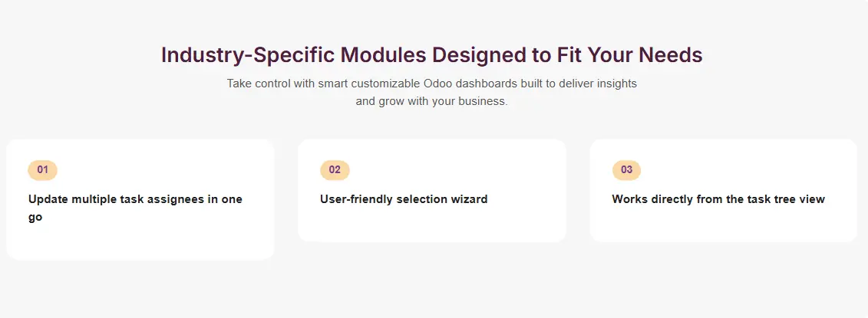Click the word "Odoo" in the subtitle
Image resolution: width=868 pixels, height=318 pixels.
tap(437, 83)
